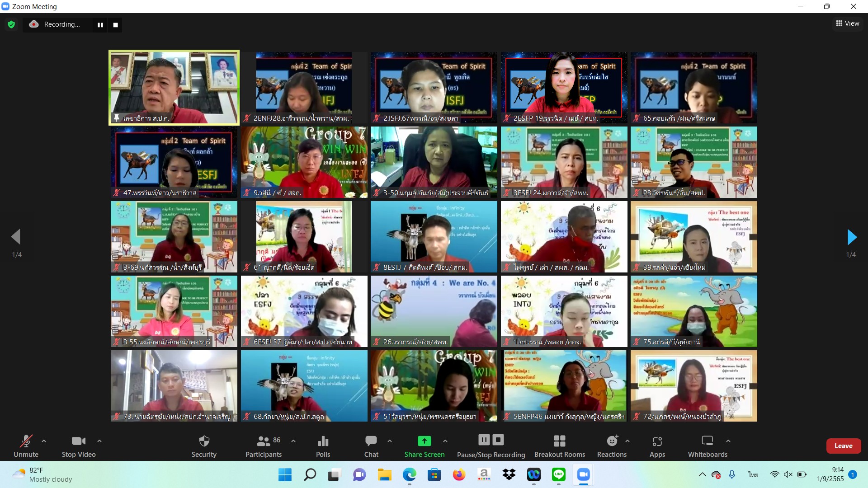Open the View layout menu

(x=848, y=23)
